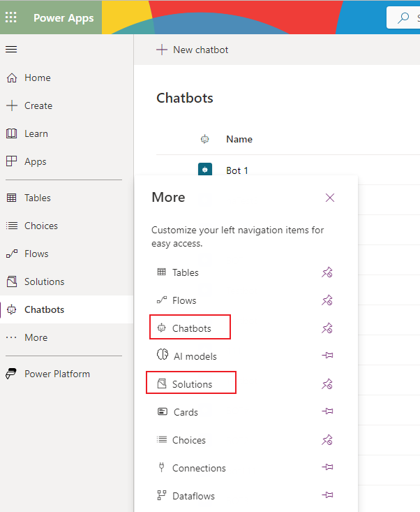
Task: Pin Connections to the left navigation
Action: (327, 467)
